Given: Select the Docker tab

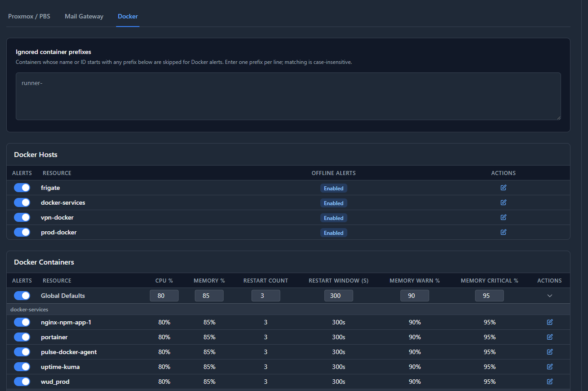Looking at the screenshot, I should click(128, 16).
